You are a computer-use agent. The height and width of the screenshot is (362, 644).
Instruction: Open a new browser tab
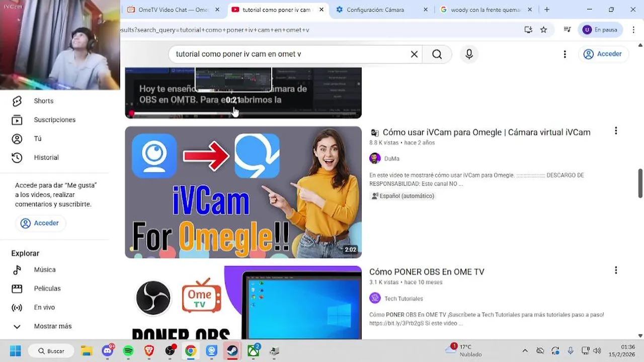point(547,10)
